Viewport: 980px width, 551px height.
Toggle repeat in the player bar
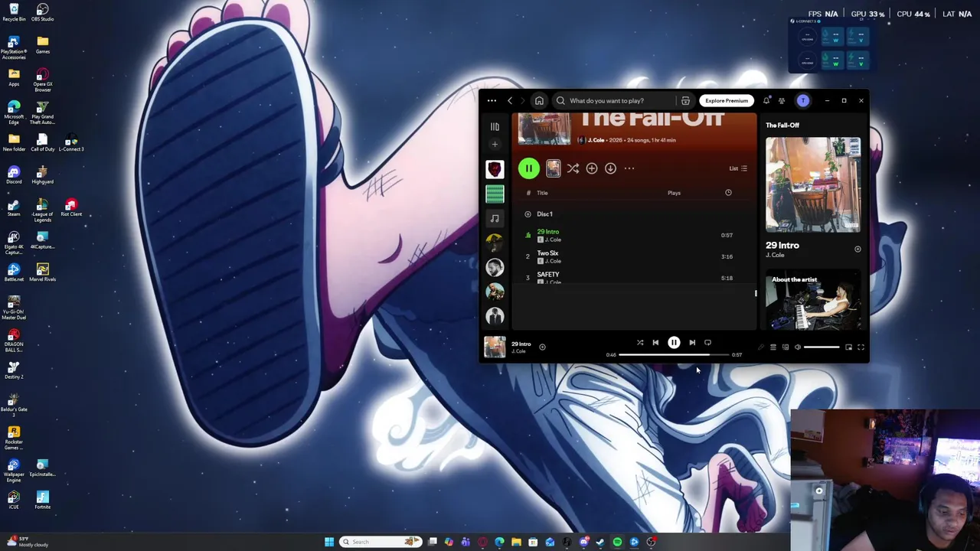tap(707, 343)
